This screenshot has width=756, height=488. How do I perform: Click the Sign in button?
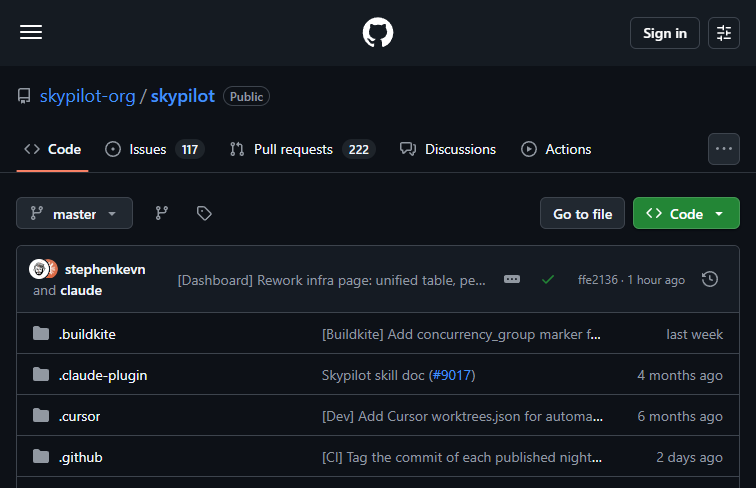[664, 33]
